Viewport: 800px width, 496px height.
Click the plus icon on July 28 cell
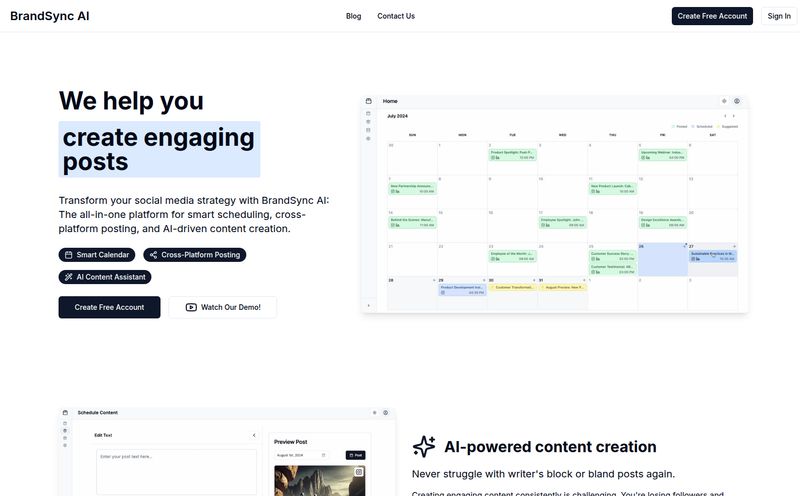[434, 280]
